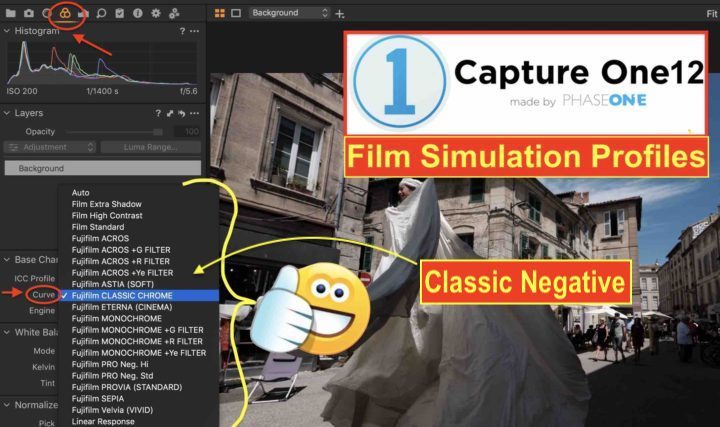The image size is (720, 427).
Task: Select Fujifilm MONOCHROME +R FILTER
Action: pos(139,342)
